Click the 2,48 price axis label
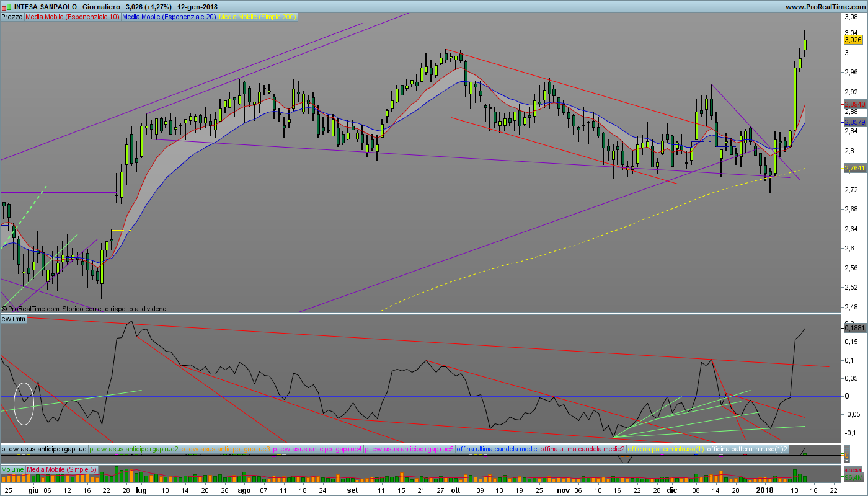The width and height of the screenshot is (868, 496). [x=851, y=306]
